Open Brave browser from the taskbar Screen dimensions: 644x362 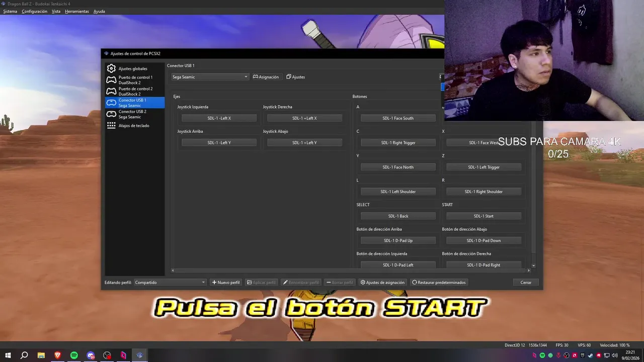coord(57,355)
